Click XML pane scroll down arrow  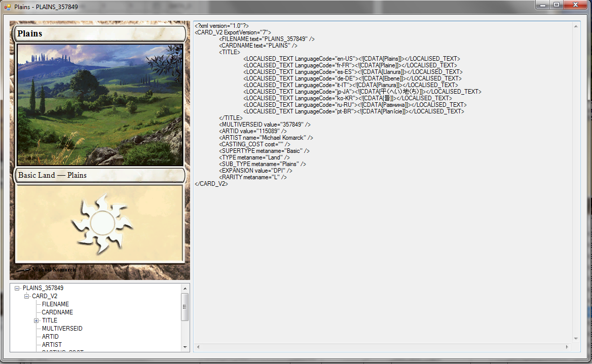coord(576,339)
